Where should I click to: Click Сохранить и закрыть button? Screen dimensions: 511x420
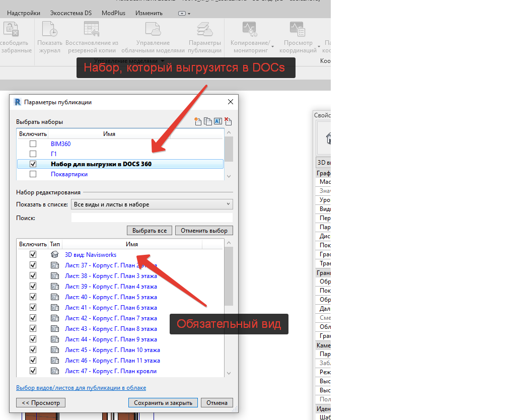(163, 403)
